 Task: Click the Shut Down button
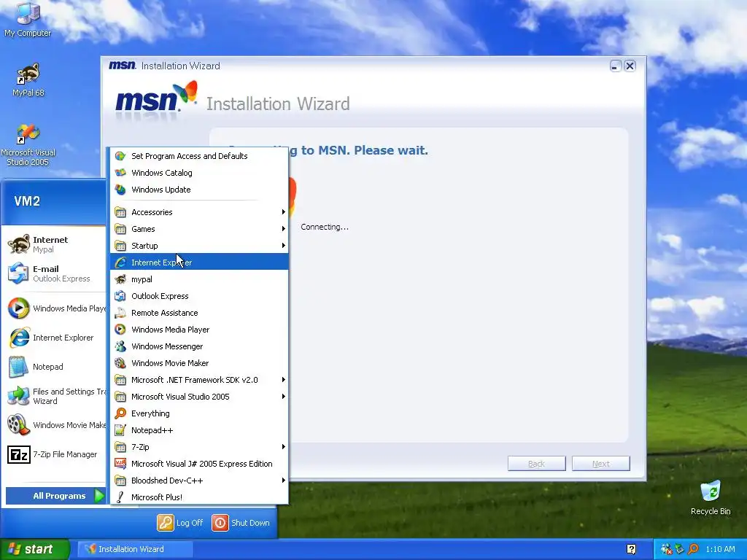tap(241, 522)
